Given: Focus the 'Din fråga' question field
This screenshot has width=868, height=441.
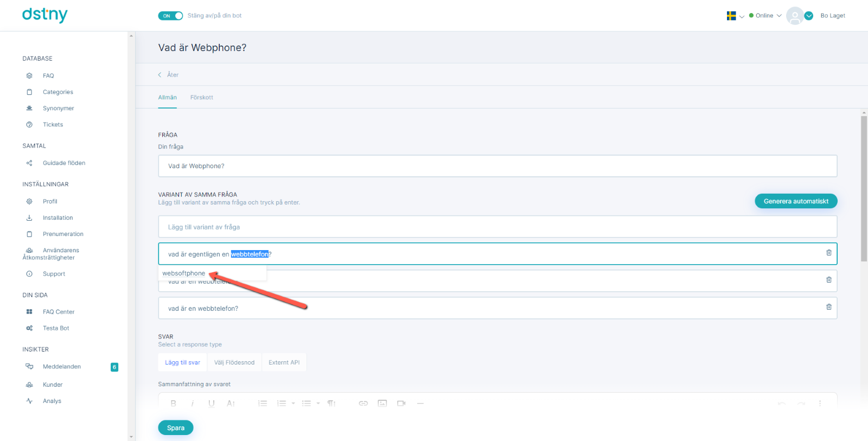Looking at the screenshot, I should (x=497, y=166).
